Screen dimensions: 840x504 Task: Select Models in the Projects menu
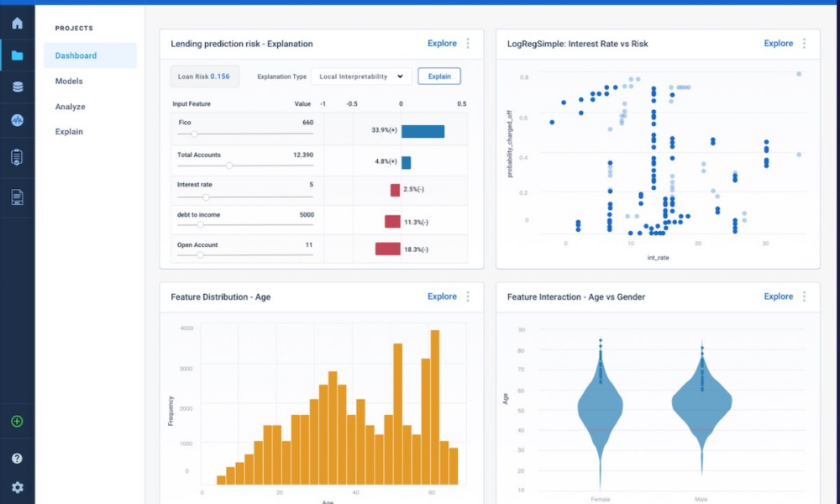pos(69,81)
